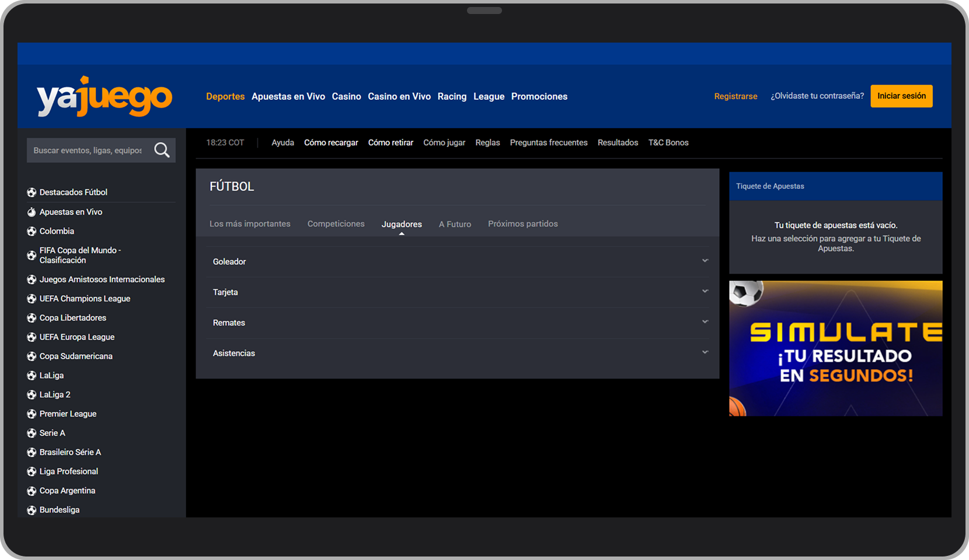
Task: Switch to Los más importantes tab
Action: click(x=250, y=224)
